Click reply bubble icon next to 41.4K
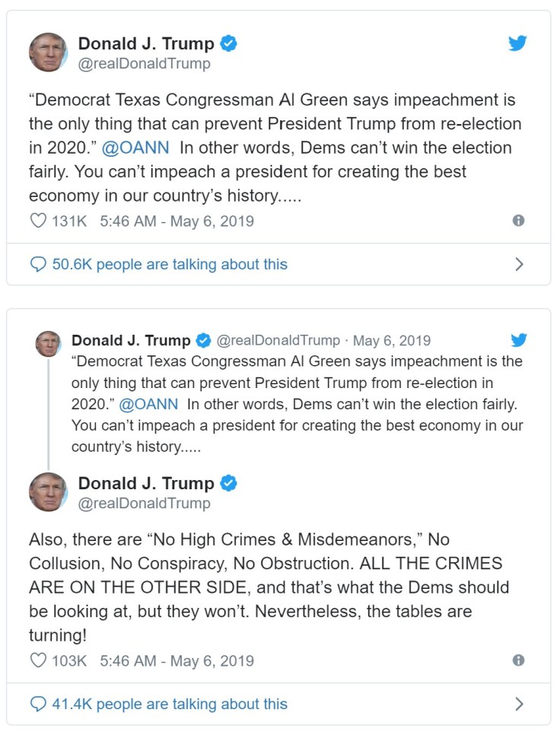The height and width of the screenshot is (738, 560). 38,705
